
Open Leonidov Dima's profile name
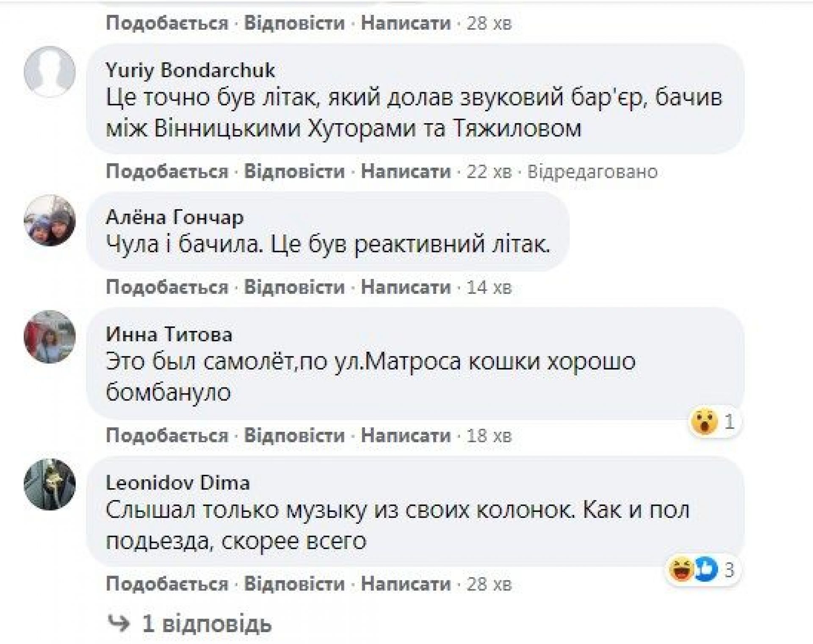178,483
